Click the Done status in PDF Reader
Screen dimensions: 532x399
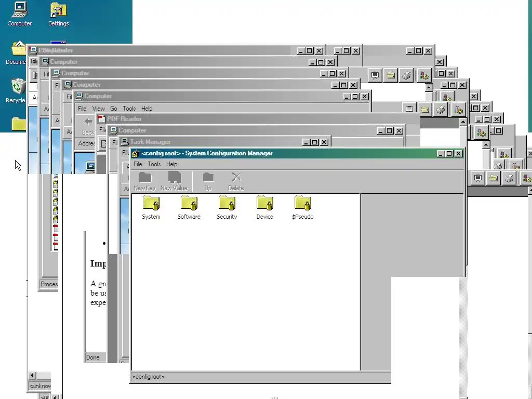[92, 357]
